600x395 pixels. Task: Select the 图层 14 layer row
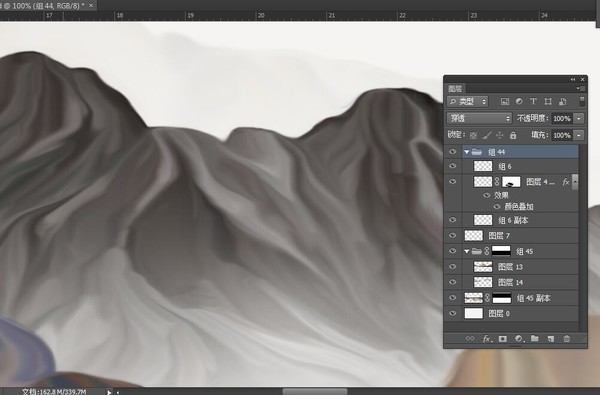[x=520, y=282]
